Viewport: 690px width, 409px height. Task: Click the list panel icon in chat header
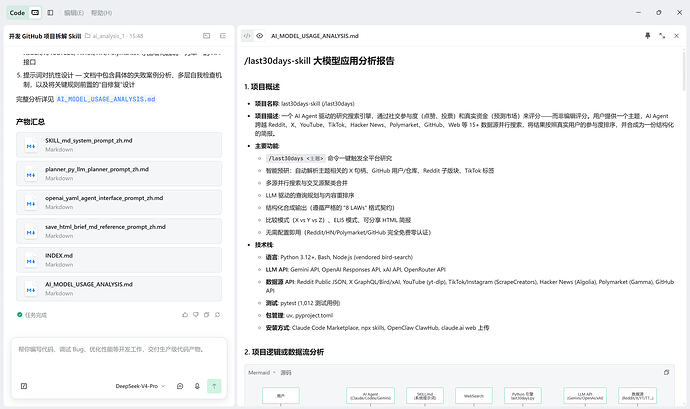click(x=223, y=36)
